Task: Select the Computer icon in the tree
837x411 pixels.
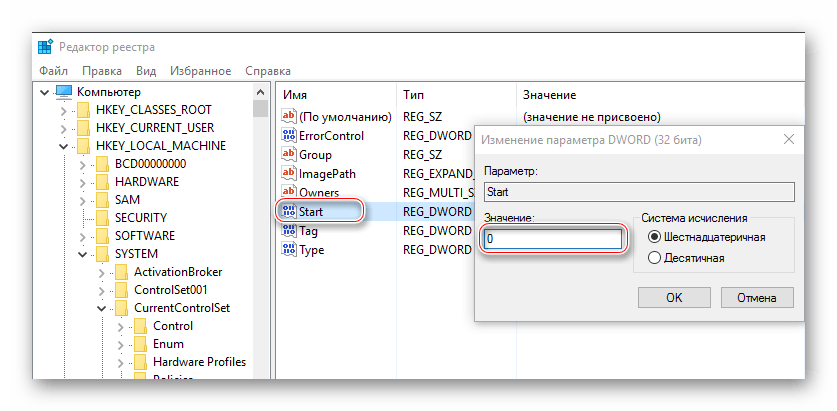Action: (64, 92)
